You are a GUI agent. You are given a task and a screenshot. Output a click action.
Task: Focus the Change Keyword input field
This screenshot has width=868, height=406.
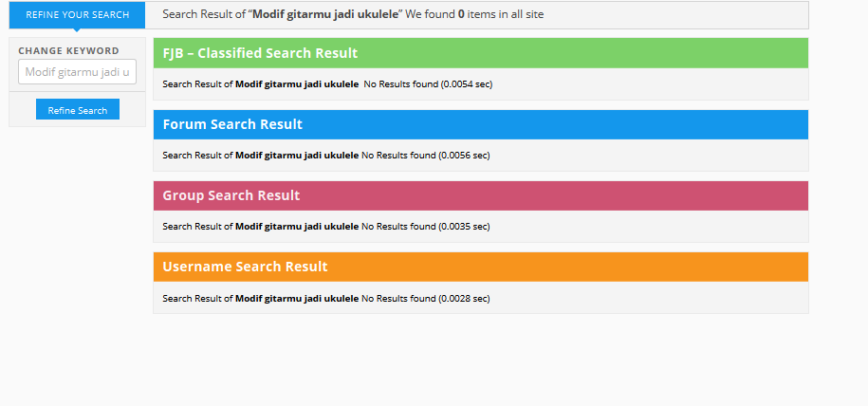pos(77,72)
